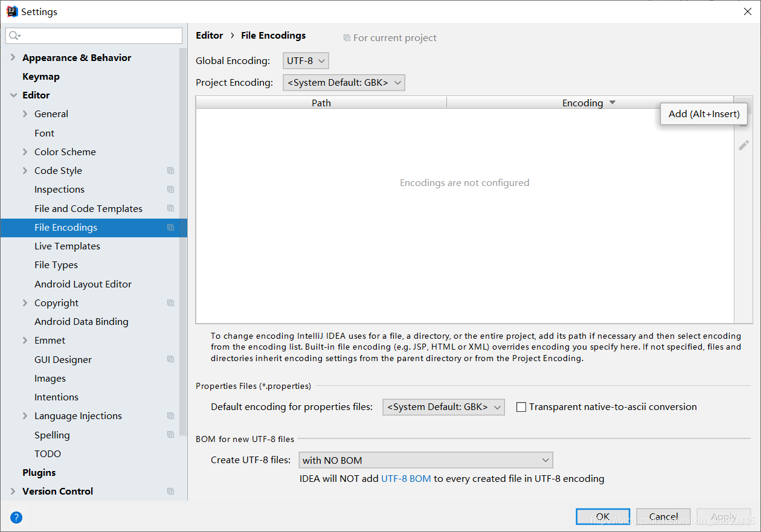The image size is (761, 532).
Task: Expand the Emmet arrow
Action: tap(25, 341)
